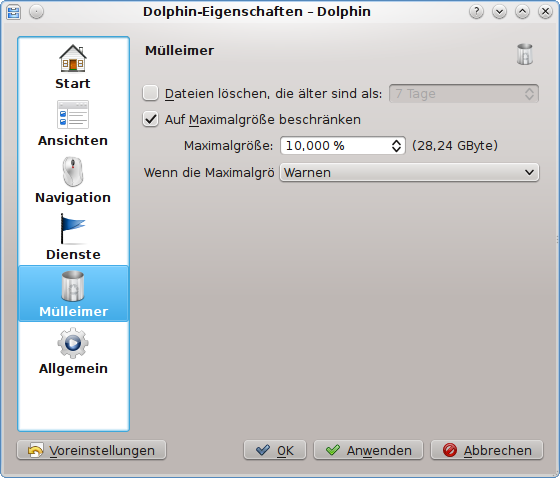Close the Dolphin-Eigenschaften dialog
560x478 pixels.
point(545,12)
